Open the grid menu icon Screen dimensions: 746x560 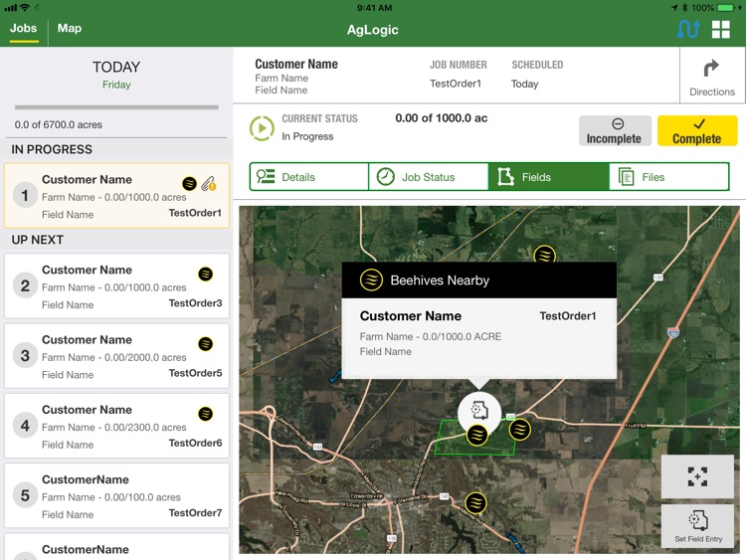pyautogui.click(x=721, y=30)
